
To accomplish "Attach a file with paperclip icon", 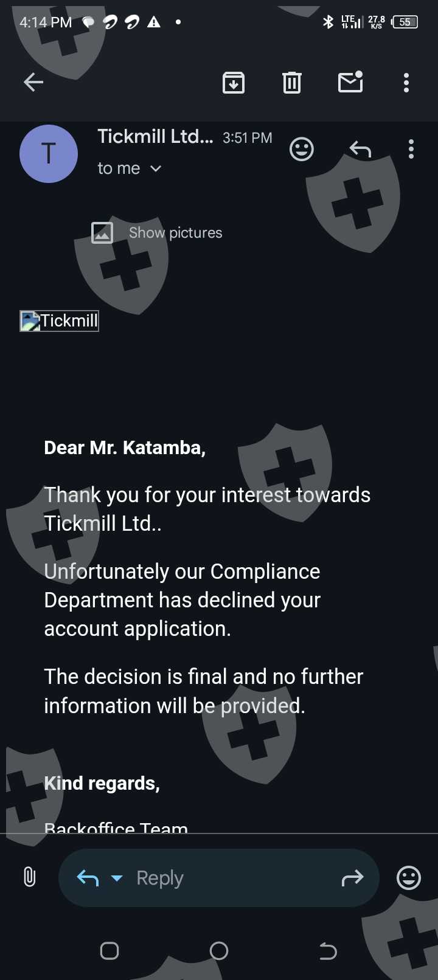I will [29, 877].
